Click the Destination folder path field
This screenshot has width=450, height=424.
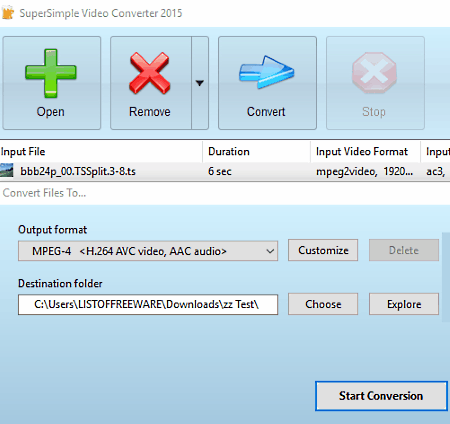pyautogui.click(x=148, y=304)
